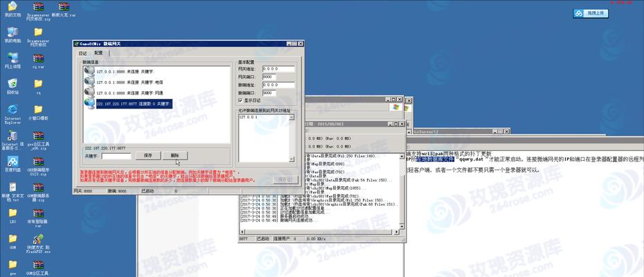The width and height of the screenshot is (644, 277).
Task: Click 8877 in the background window's status bar
Action: coord(243,238)
